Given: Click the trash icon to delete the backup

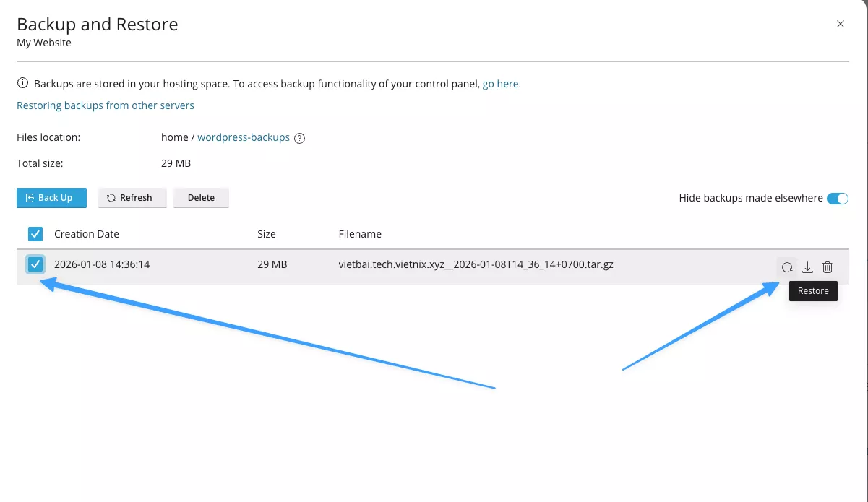Looking at the screenshot, I should 827,267.
